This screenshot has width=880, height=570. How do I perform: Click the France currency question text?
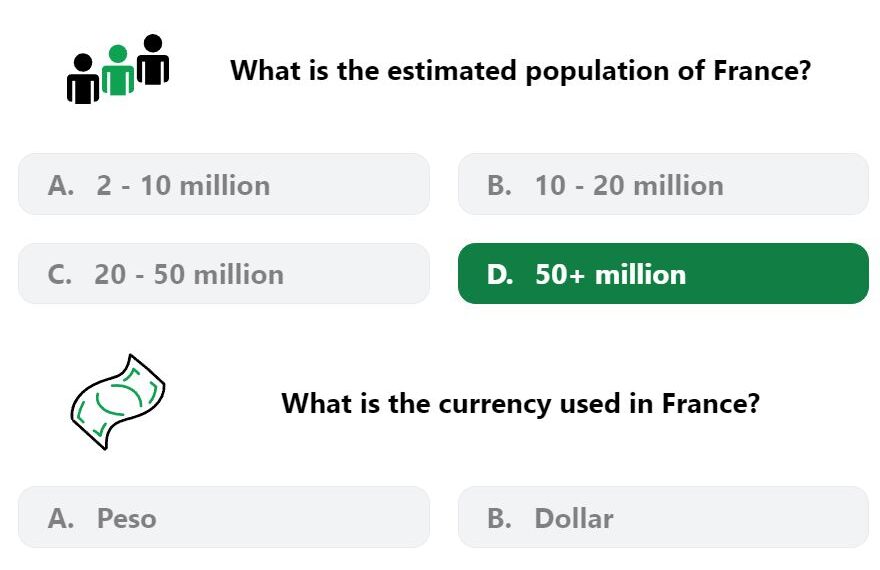[x=520, y=403]
